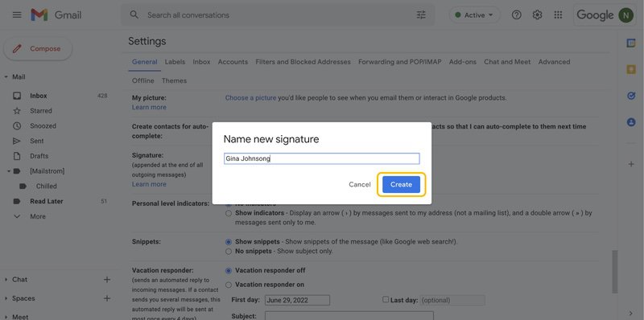Expand More labels in sidebar
Screen dimensions: 644x320
tap(17, 216)
